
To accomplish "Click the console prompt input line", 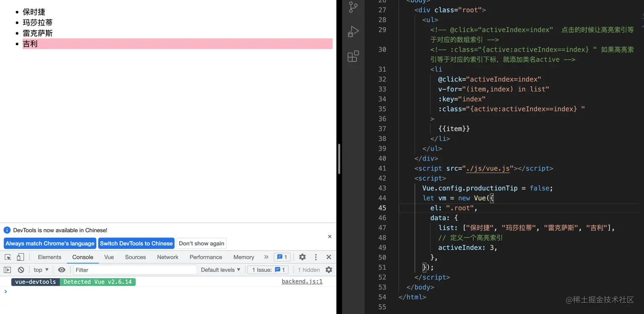I will click(x=170, y=291).
